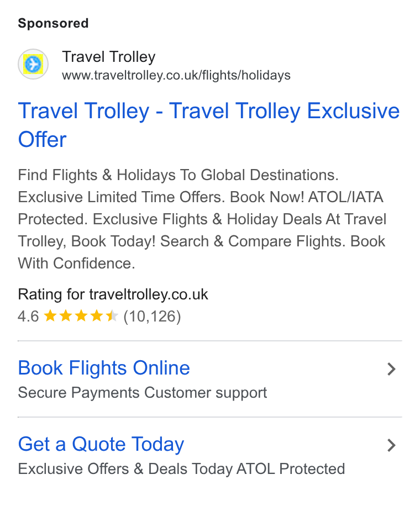Click the half-filled fifth rating star
The height and width of the screenshot is (506, 420).
click(x=112, y=315)
